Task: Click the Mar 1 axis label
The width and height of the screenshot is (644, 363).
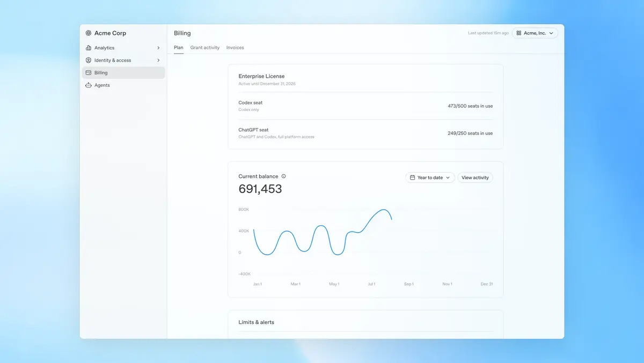Action: coord(296,284)
